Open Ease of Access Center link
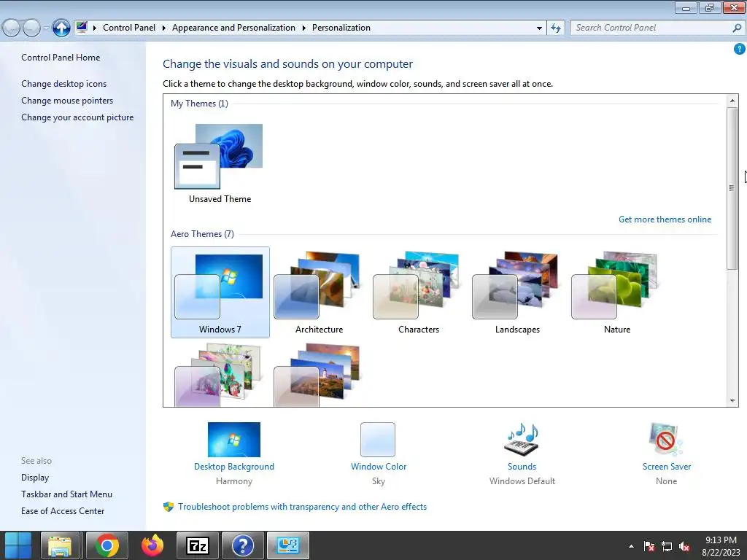This screenshot has width=747, height=560. click(x=63, y=511)
